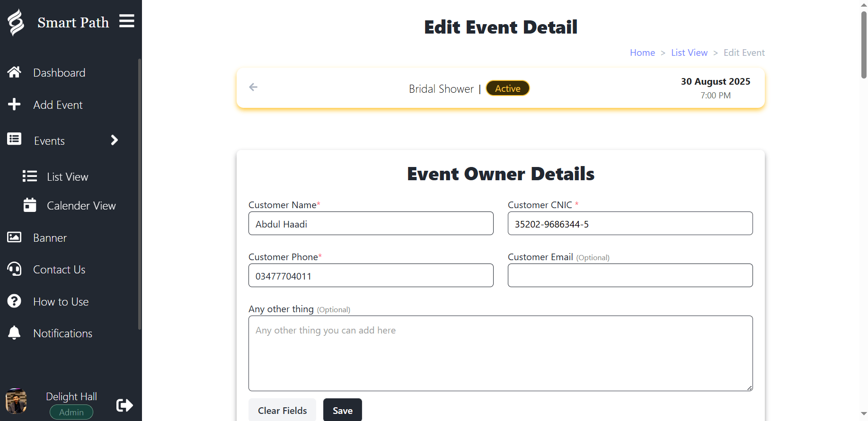
Task: Click the Dashboard home icon
Action: tap(14, 72)
